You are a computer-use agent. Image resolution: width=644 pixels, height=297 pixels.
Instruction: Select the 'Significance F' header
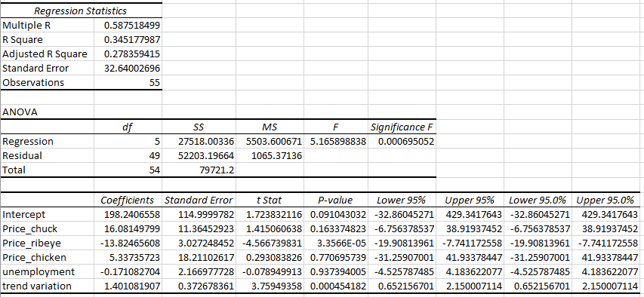(402, 127)
